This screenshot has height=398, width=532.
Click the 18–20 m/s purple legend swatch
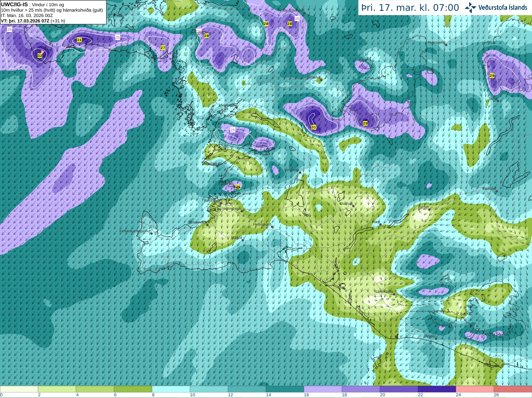(x=361, y=389)
